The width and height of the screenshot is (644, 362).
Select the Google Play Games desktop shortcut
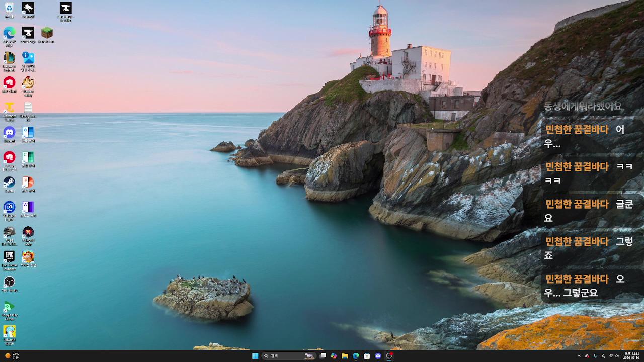click(x=9, y=310)
